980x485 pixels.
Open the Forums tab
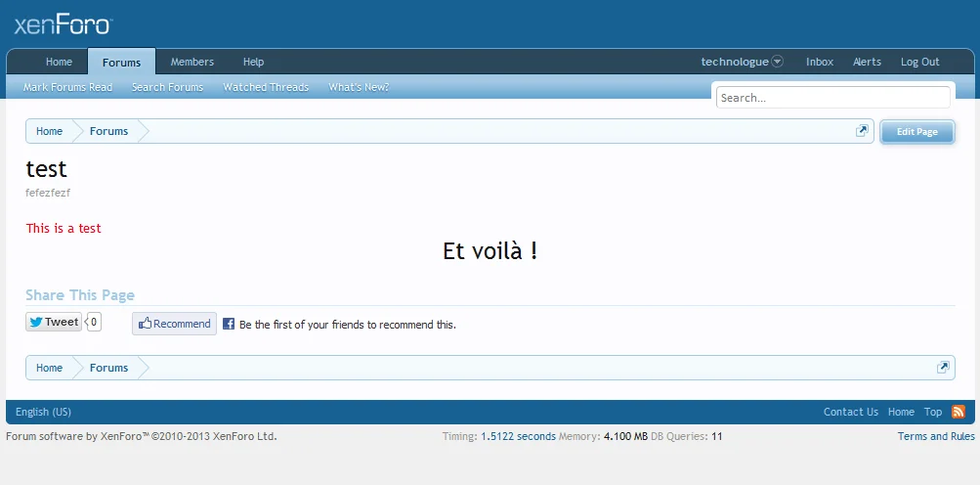(x=121, y=63)
